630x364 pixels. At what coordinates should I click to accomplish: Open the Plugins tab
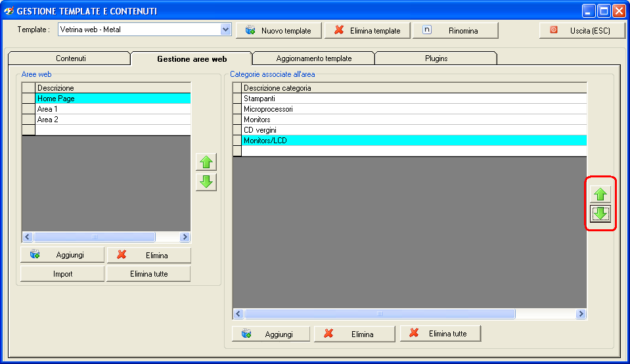tap(436, 58)
